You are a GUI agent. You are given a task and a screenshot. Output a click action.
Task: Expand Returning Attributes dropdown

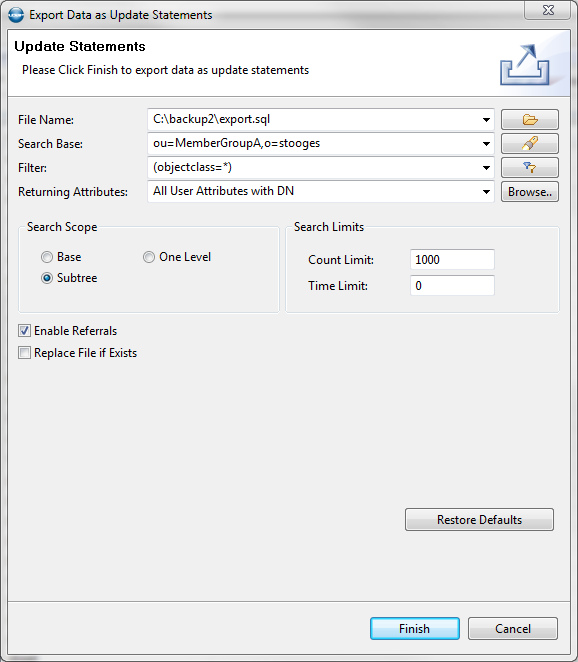click(x=486, y=192)
